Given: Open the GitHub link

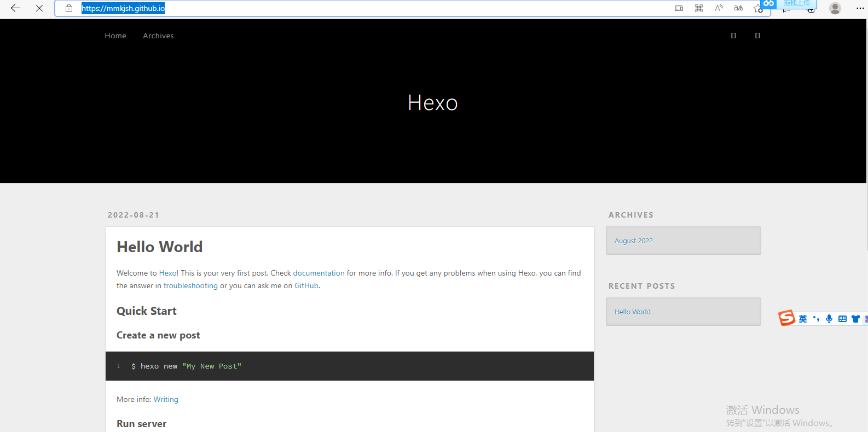Looking at the screenshot, I should click(x=306, y=285).
